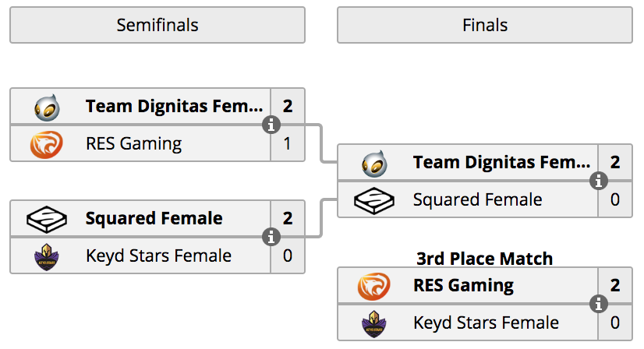Select the Semifinals round header
Image resolution: width=644 pixels, height=349 pixels.
point(157,25)
